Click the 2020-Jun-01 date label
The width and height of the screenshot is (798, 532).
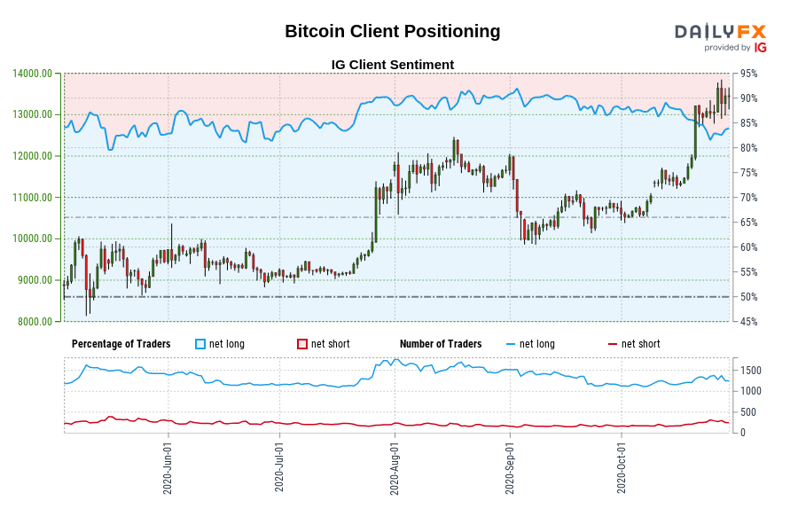pos(168,468)
